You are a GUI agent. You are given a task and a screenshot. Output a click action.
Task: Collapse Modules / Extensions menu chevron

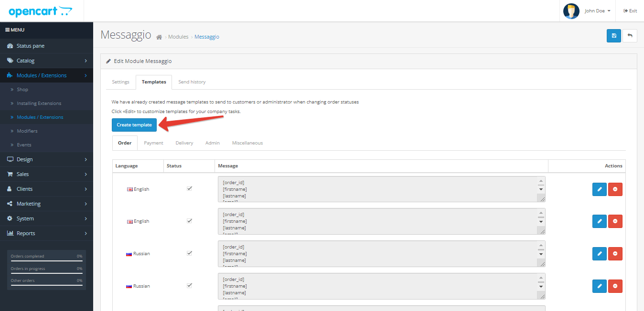point(86,75)
